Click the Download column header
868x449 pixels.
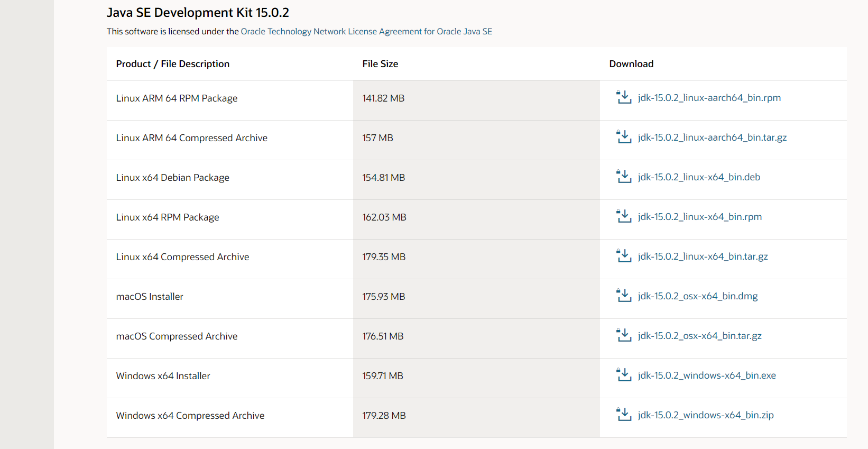click(631, 64)
